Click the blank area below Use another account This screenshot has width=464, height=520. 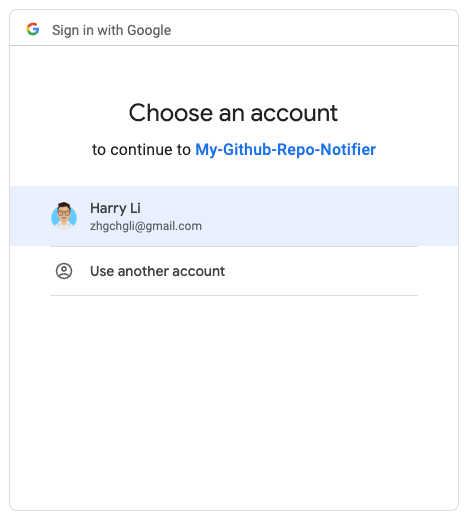234,400
